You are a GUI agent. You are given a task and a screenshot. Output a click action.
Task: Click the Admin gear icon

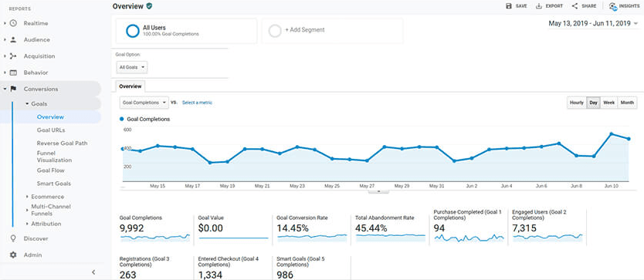(13, 255)
